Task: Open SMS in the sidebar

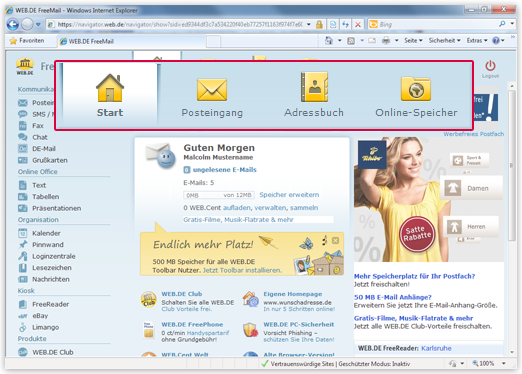Action: tap(36, 114)
